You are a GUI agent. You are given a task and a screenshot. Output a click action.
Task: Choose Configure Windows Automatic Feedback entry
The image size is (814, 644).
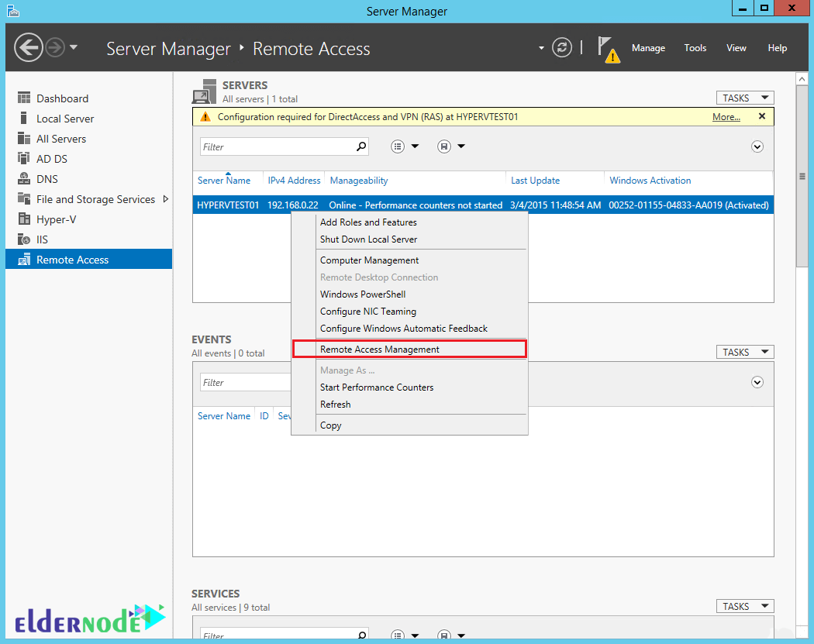click(x=410, y=329)
